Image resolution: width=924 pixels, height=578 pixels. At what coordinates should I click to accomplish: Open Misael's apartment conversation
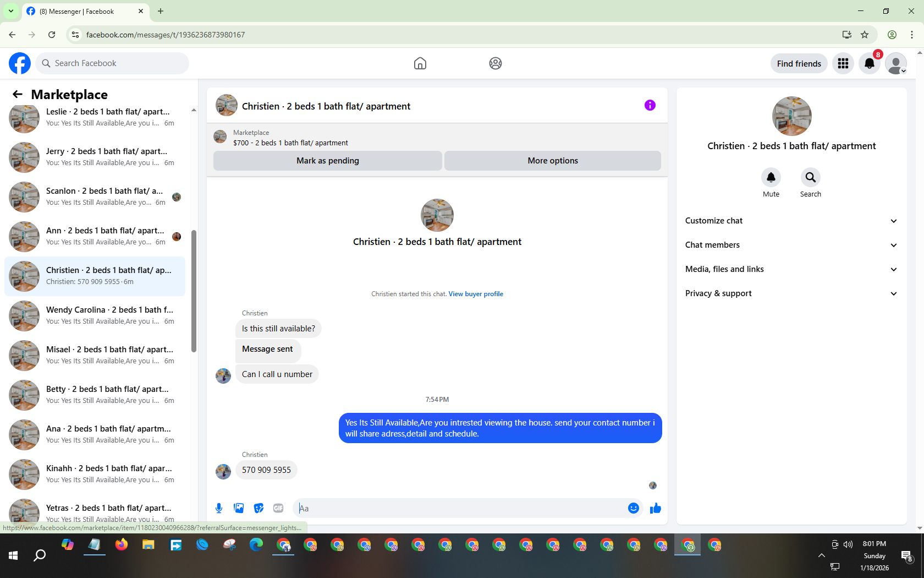point(95,355)
